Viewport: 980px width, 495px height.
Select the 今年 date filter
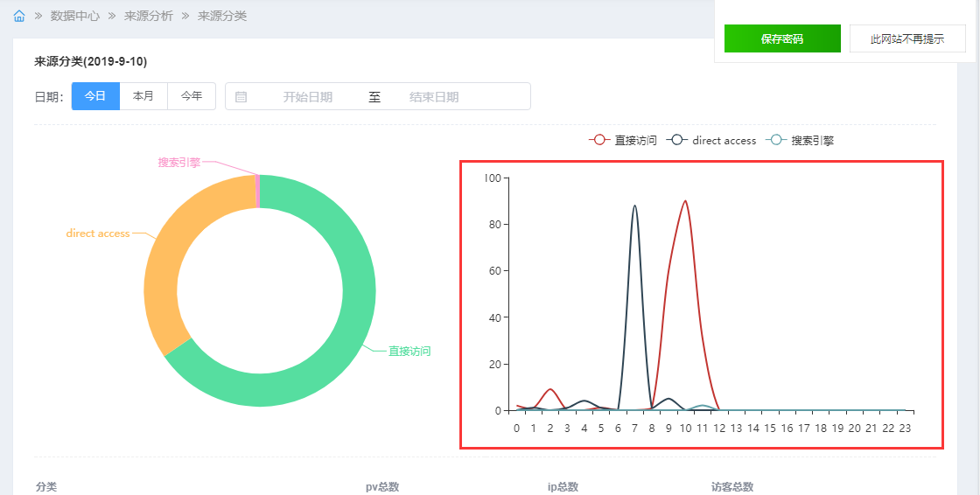192,96
